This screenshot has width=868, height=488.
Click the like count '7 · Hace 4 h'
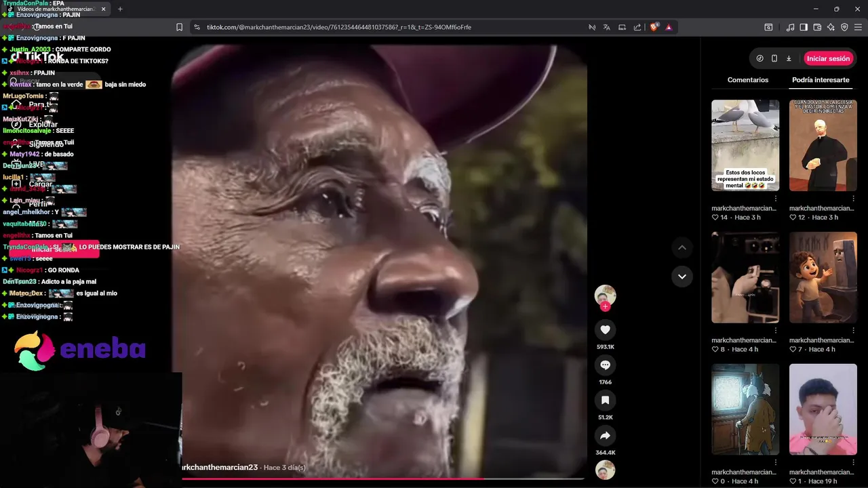(x=812, y=350)
